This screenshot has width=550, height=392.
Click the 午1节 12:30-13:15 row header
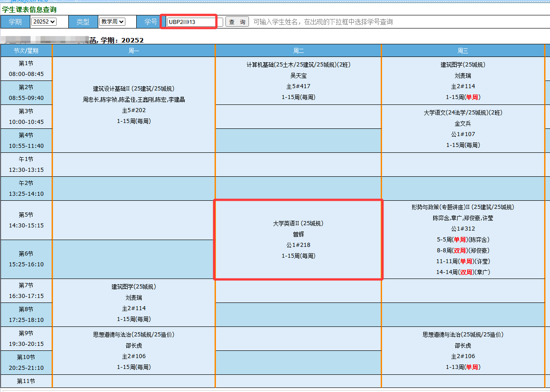click(x=26, y=165)
